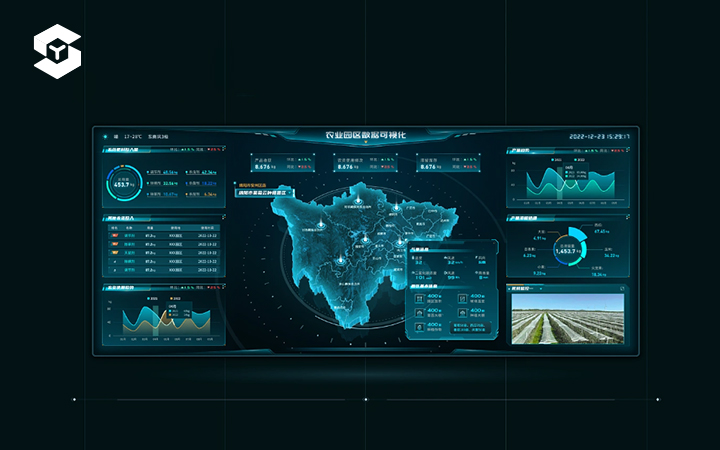Image resolution: width=720 pixels, height=450 pixels.
Task: Click the 1,453.7 ring chart center
Action: (x=569, y=249)
